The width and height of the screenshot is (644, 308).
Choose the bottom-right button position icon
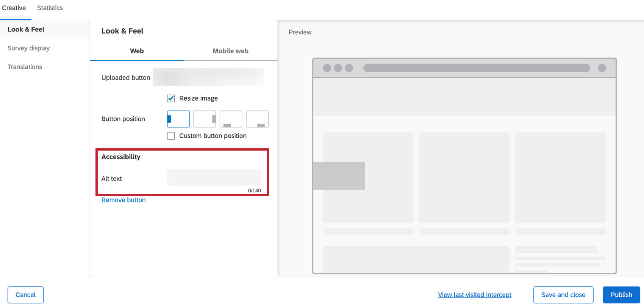pyautogui.click(x=257, y=119)
